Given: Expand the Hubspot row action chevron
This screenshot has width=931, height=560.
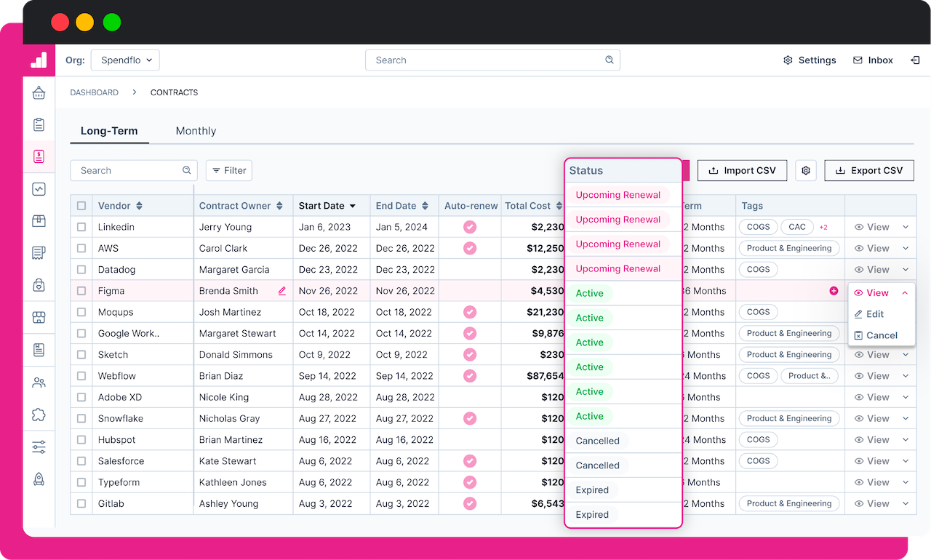Looking at the screenshot, I should [x=906, y=440].
